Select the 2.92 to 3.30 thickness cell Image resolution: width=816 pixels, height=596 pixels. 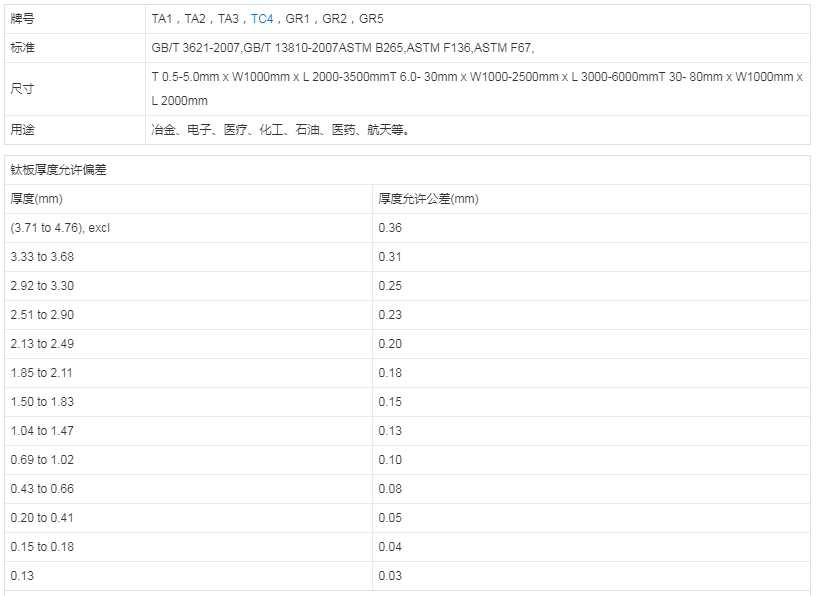(x=42, y=286)
